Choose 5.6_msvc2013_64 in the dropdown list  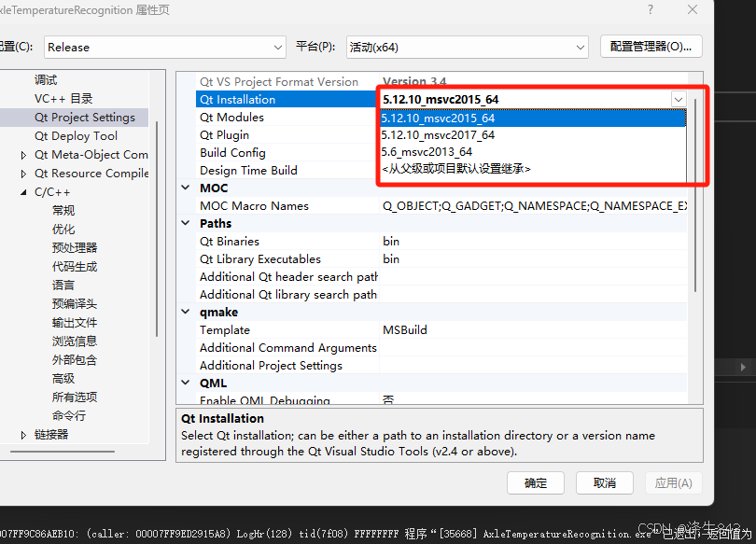533,152
